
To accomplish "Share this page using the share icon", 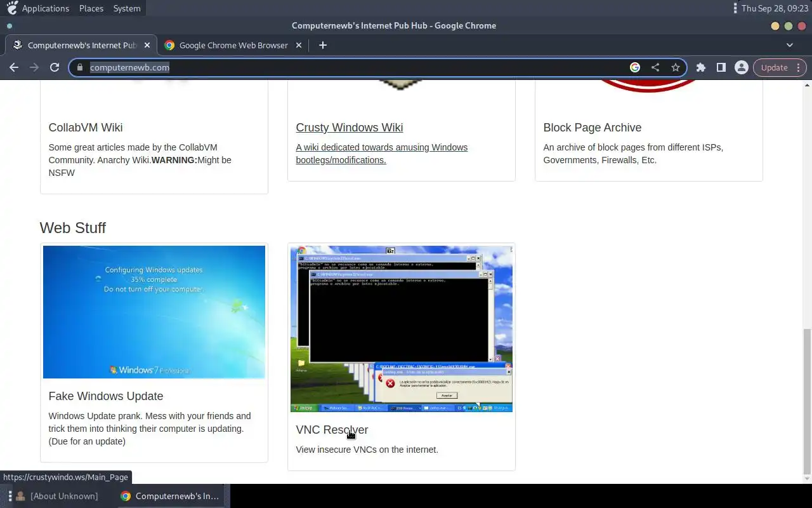I will click(x=655, y=67).
